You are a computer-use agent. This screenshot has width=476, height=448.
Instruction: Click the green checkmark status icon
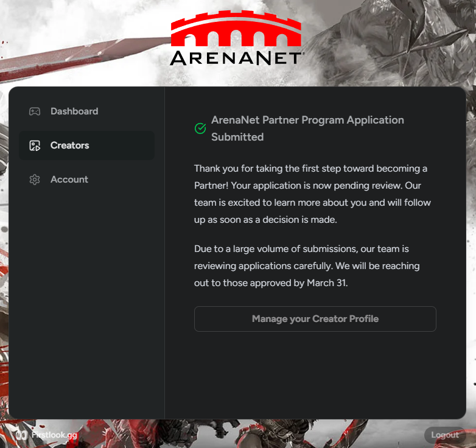coord(200,128)
